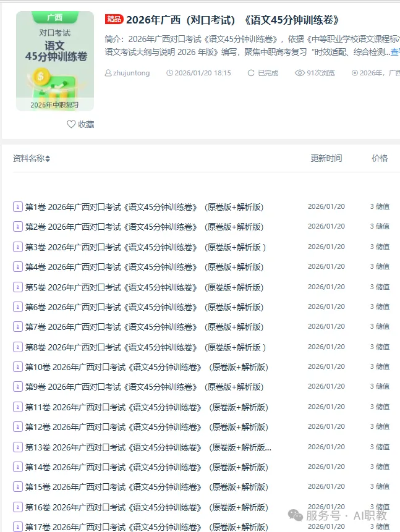Click the red 精品 badge
Screen dimensions: 400x532
[114, 19]
